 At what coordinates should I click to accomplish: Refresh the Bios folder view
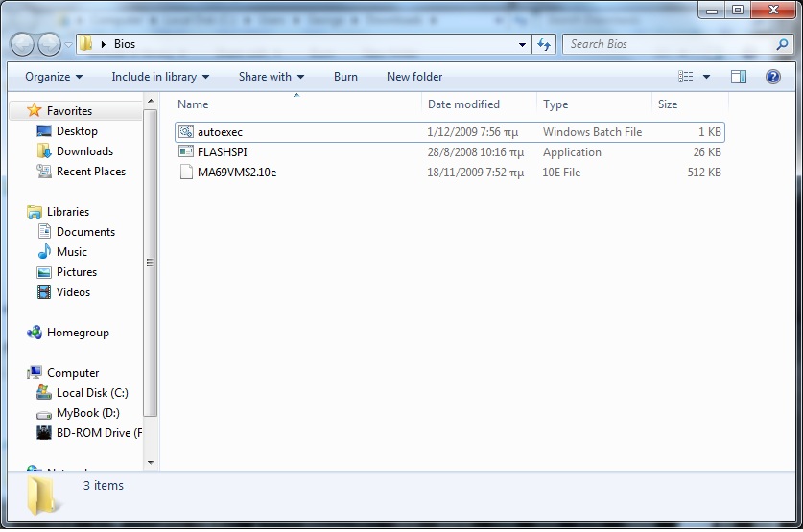pyautogui.click(x=544, y=44)
